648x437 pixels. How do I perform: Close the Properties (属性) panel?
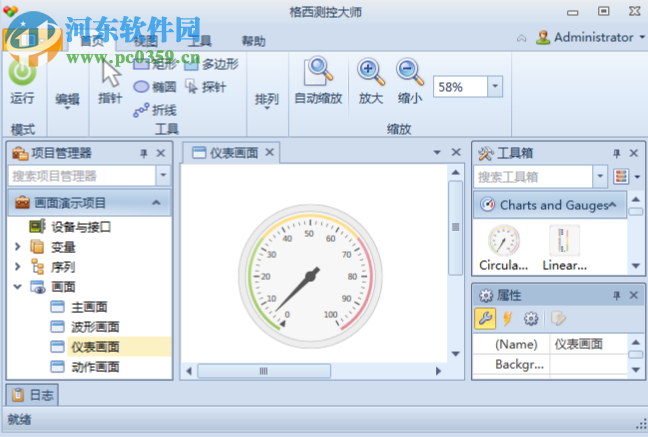[x=634, y=295]
